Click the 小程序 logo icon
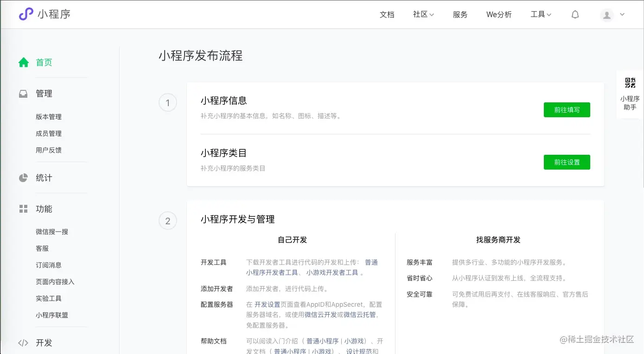Viewport: 644px width, 354px height. pyautogui.click(x=26, y=14)
